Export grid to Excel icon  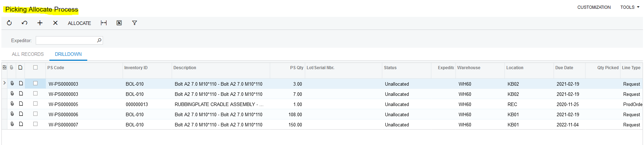coord(119,23)
